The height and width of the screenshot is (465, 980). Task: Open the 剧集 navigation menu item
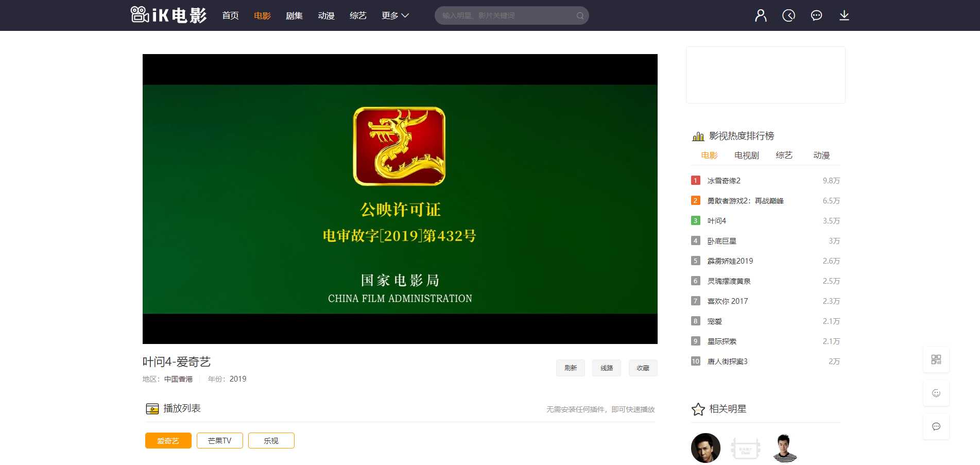click(x=294, y=15)
